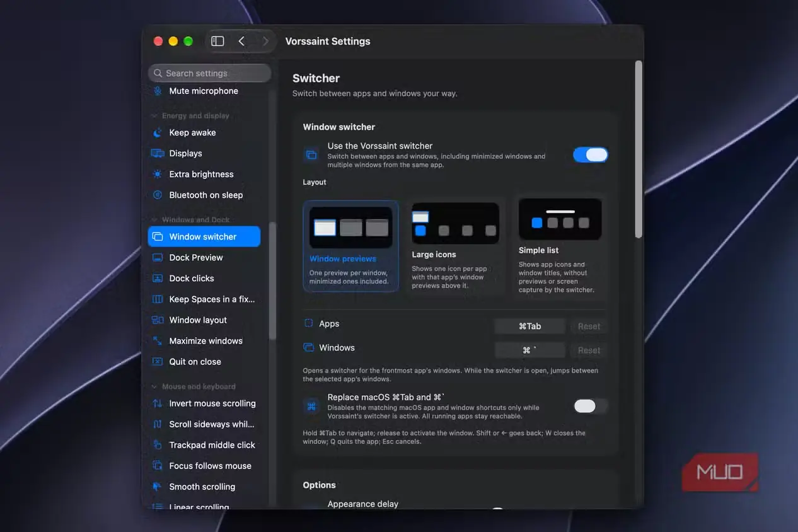Click the Smooth scrolling icon
Viewport: 798px width, 532px height.
point(158,487)
